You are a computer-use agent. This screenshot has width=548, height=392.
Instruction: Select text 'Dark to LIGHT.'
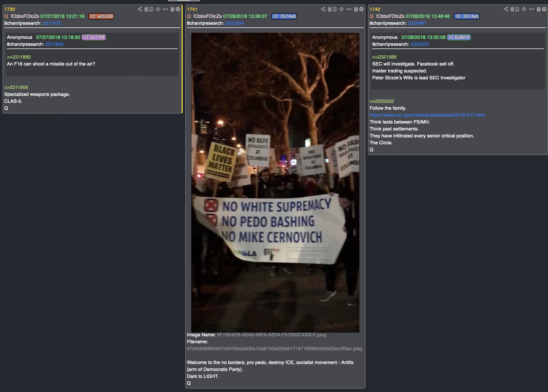[x=203, y=376]
